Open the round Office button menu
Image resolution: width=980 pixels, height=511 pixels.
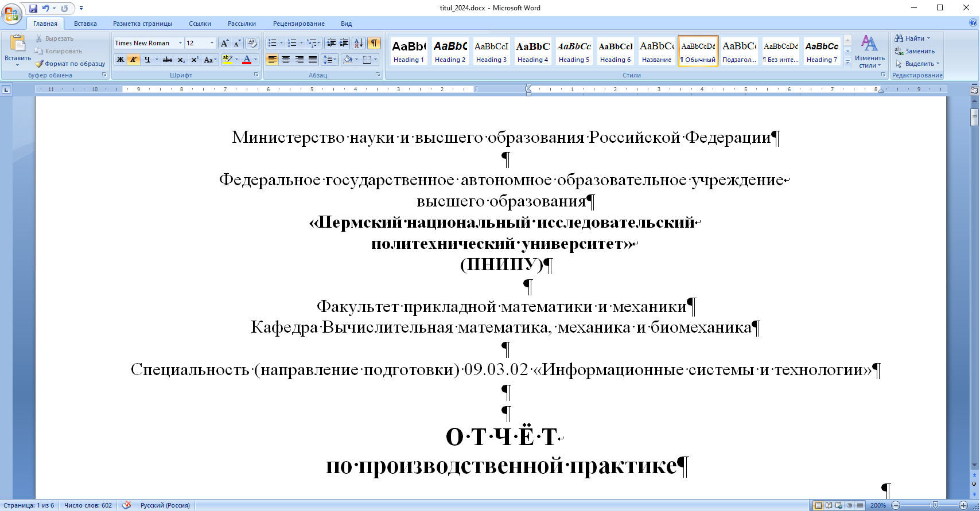click(11, 13)
